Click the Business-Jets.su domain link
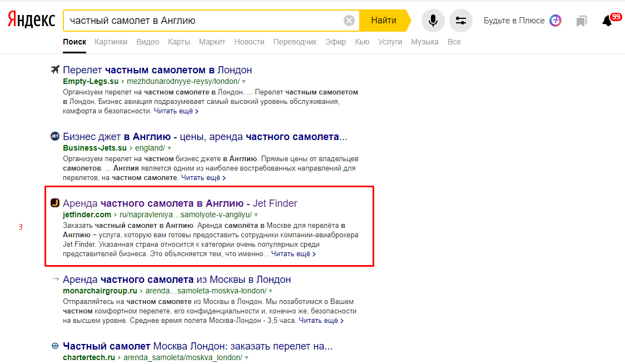625x364 pixels. (95, 148)
